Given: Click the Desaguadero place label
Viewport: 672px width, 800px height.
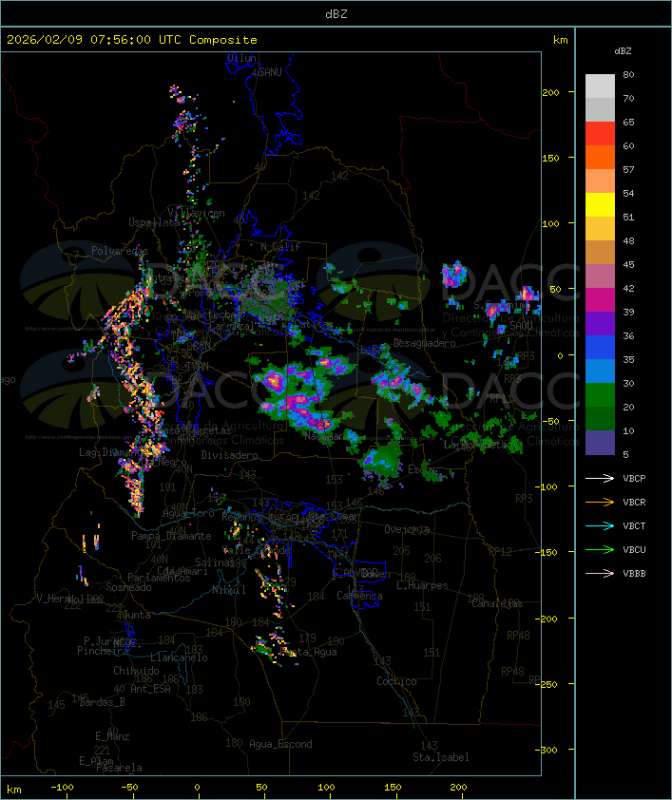Looking at the screenshot, I should point(424,343).
